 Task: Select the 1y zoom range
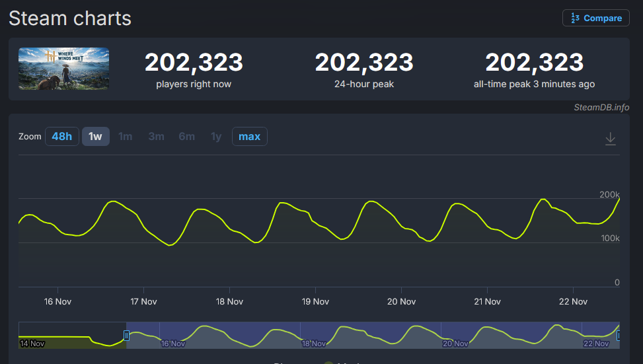(x=216, y=137)
